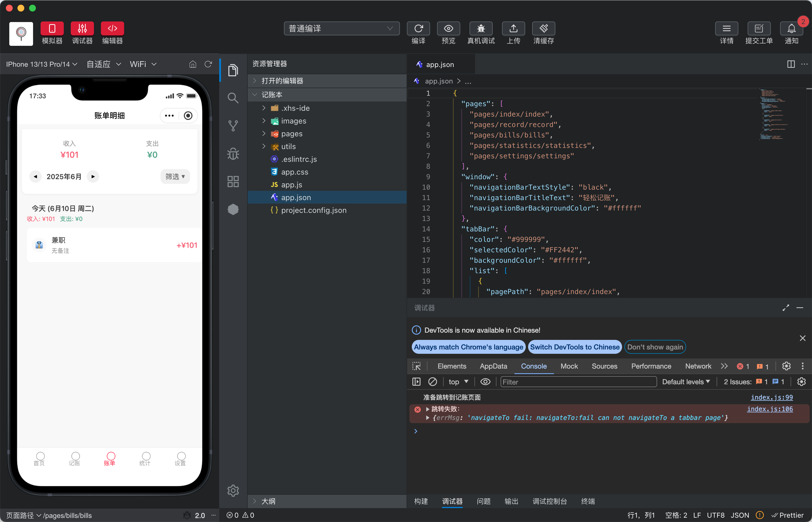Screen dimensions: 812x522
Task: Tap the 统计 tab in simulator tab bar
Action: coord(145,459)
